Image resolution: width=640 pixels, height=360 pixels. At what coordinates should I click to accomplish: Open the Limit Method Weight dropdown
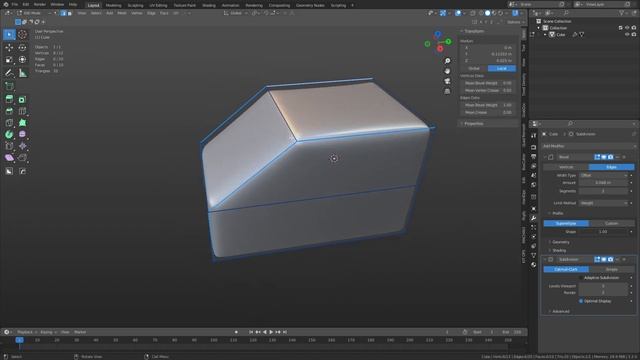pos(603,203)
